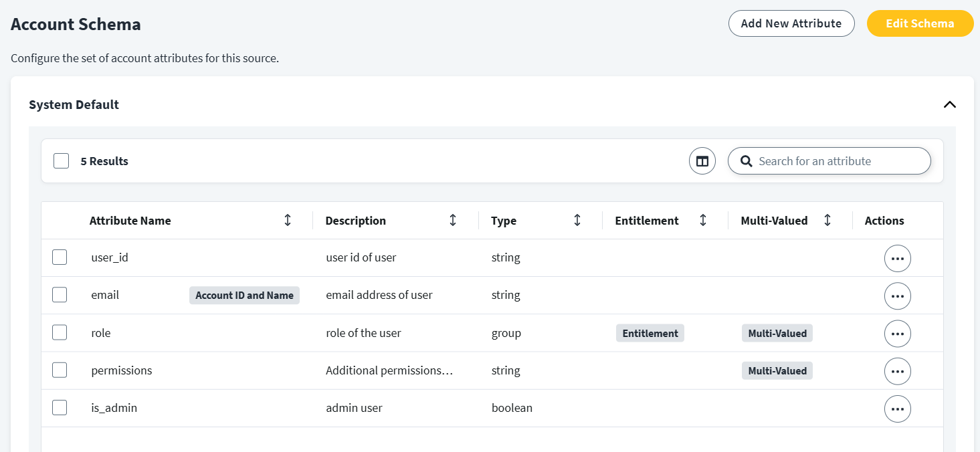Open actions menu for is_admin row
Viewport: 980px width, 452px height.
pyautogui.click(x=897, y=409)
